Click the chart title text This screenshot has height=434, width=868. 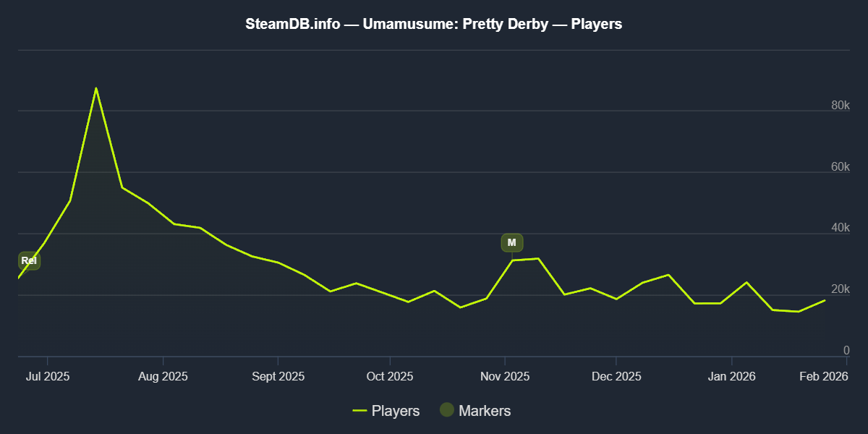(x=434, y=25)
